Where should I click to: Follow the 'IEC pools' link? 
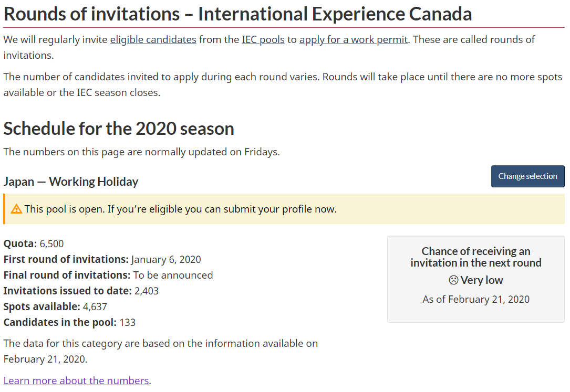tap(263, 39)
